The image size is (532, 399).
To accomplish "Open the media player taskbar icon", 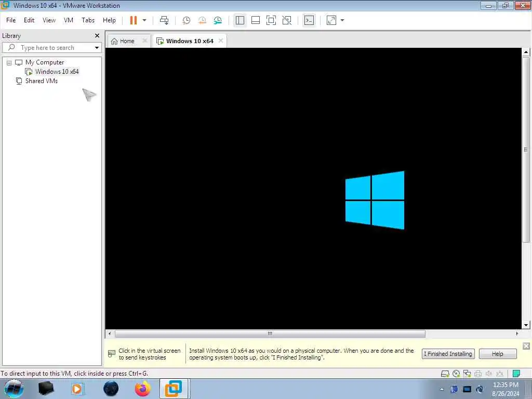I will coord(77,389).
